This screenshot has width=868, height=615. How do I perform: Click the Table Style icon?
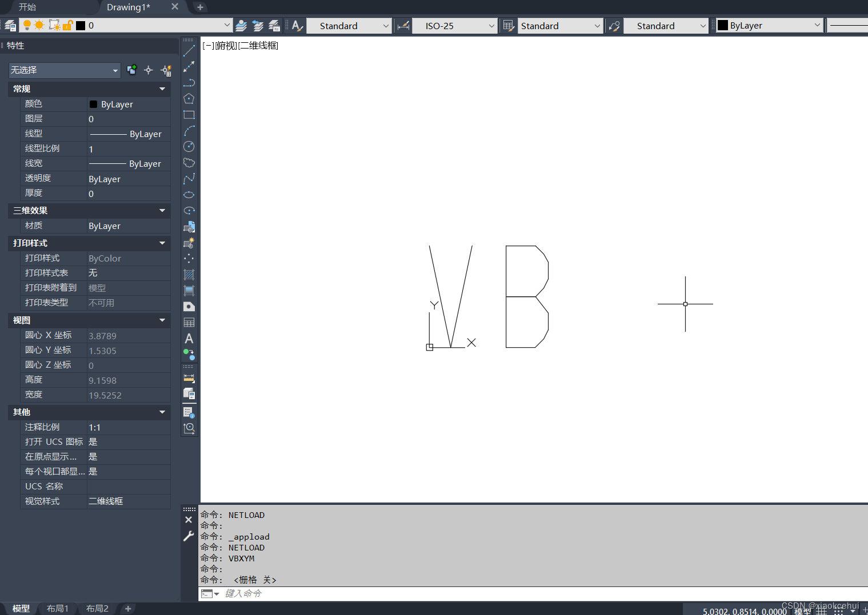pyautogui.click(x=509, y=26)
